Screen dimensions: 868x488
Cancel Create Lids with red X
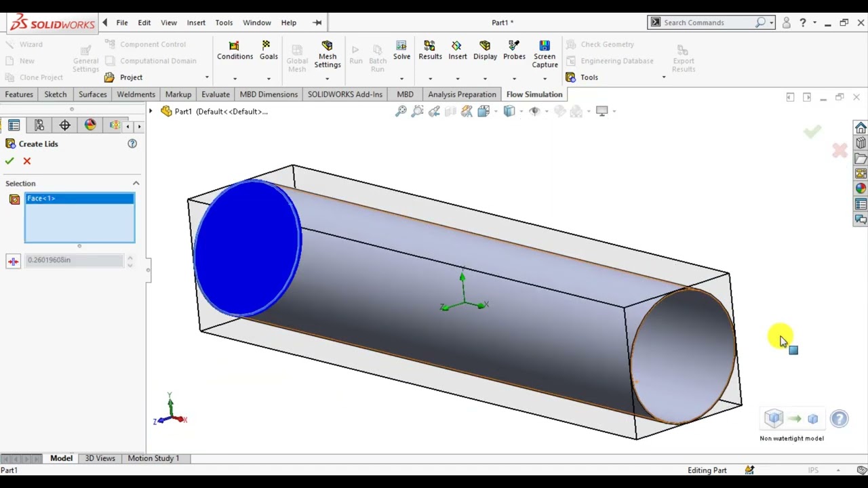click(x=27, y=161)
